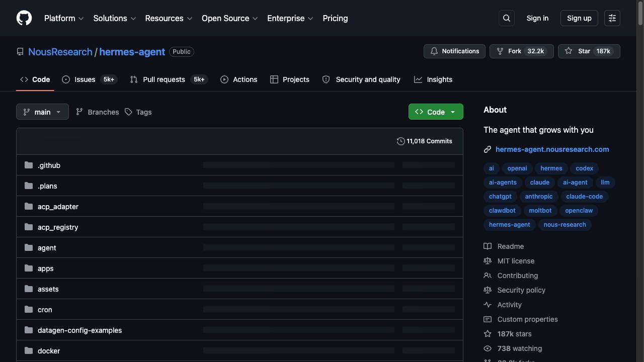This screenshot has width=644, height=362.
Task: Click the link icon beside website URL
Action: (x=488, y=149)
